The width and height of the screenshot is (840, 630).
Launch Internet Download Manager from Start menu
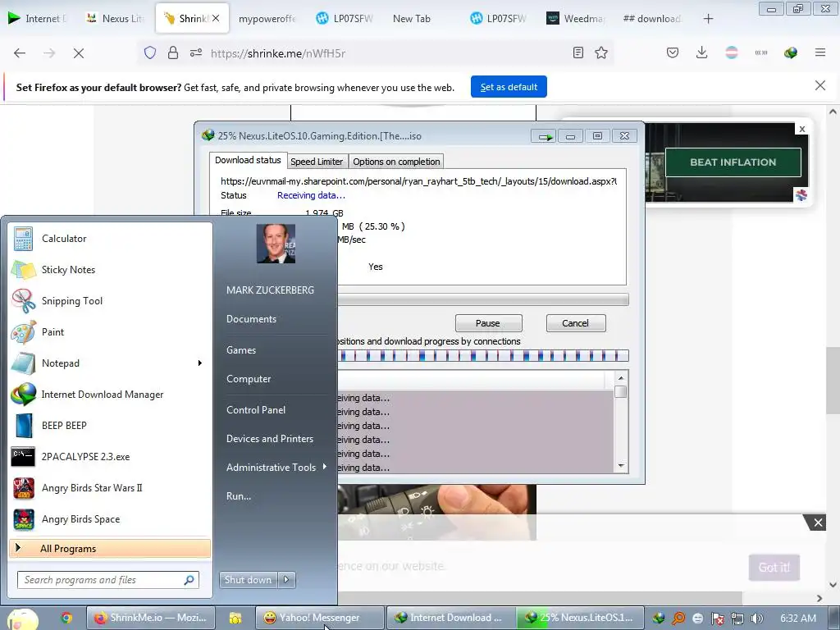click(x=110, y=395)
